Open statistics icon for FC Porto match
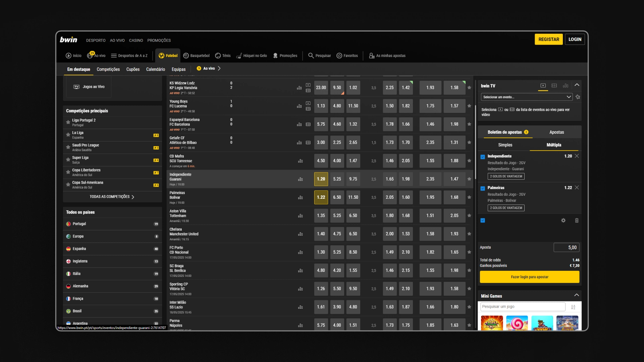 300,252
